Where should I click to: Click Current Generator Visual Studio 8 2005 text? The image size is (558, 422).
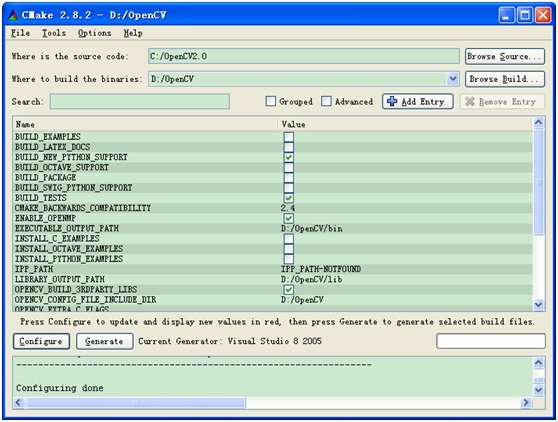click(230, 341)
